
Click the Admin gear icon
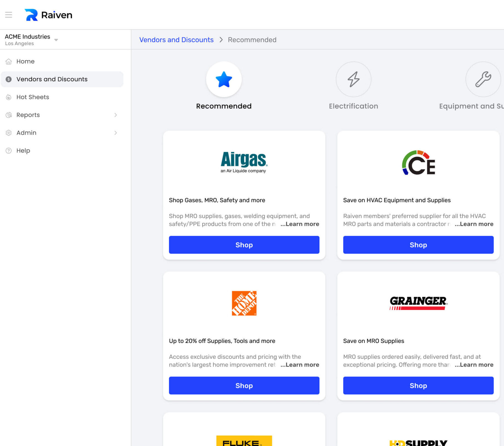9,133
